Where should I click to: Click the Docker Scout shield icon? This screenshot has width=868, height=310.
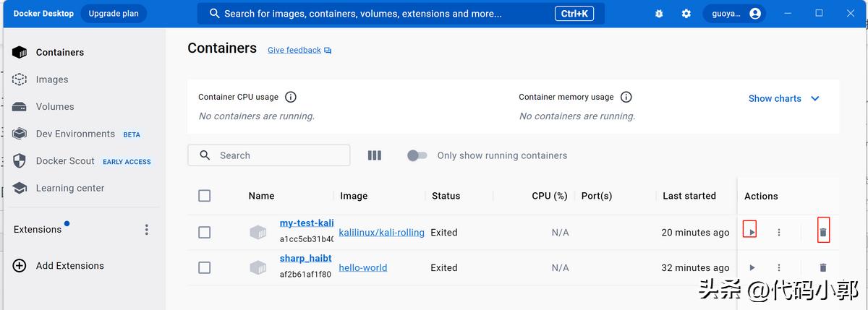[x=20, y=161]
